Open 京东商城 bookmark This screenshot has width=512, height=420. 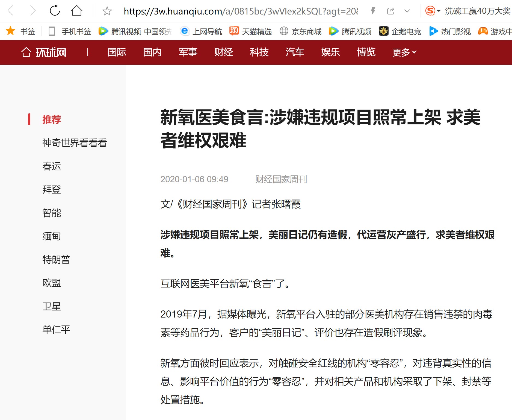301,31
